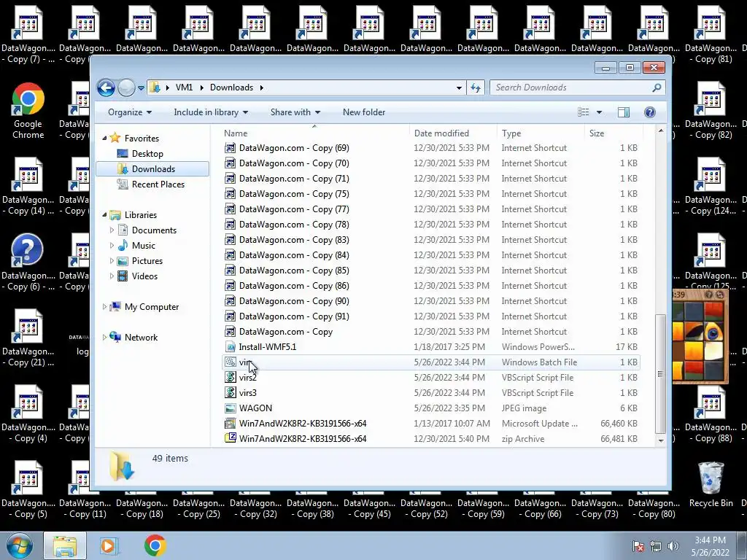Expand the Documents library

coord(112,230)
